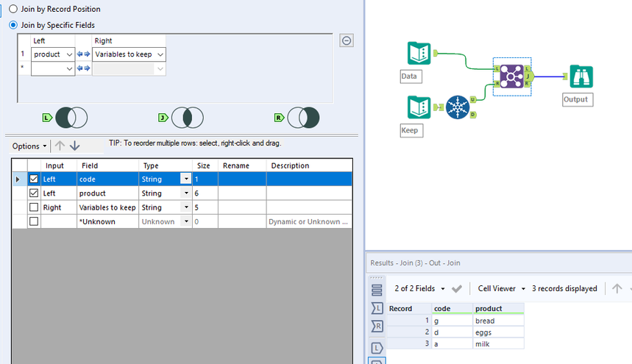Open the '2 of 2 Fields' dropdown

pyautogui.click(x=419, y=288)
